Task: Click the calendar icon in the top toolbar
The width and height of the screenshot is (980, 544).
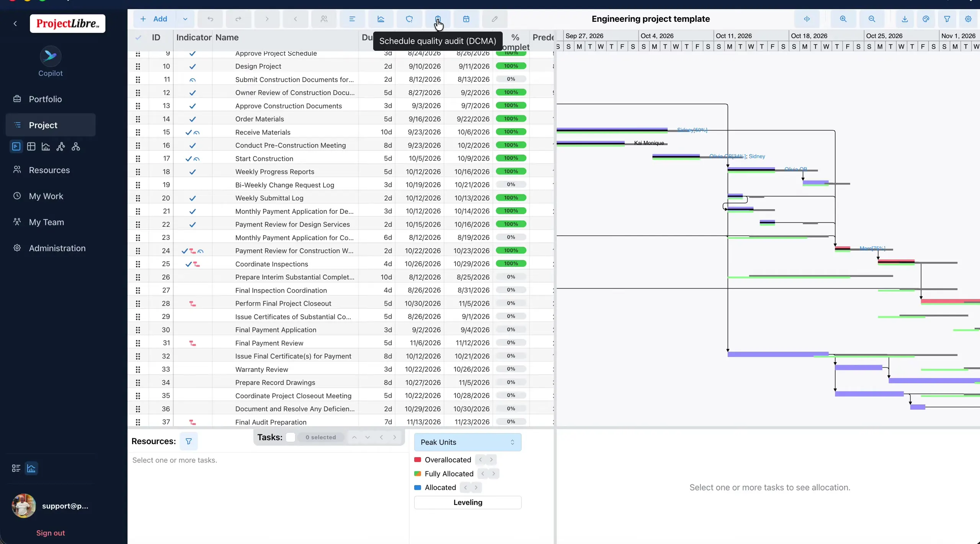Action: point(466,19)
